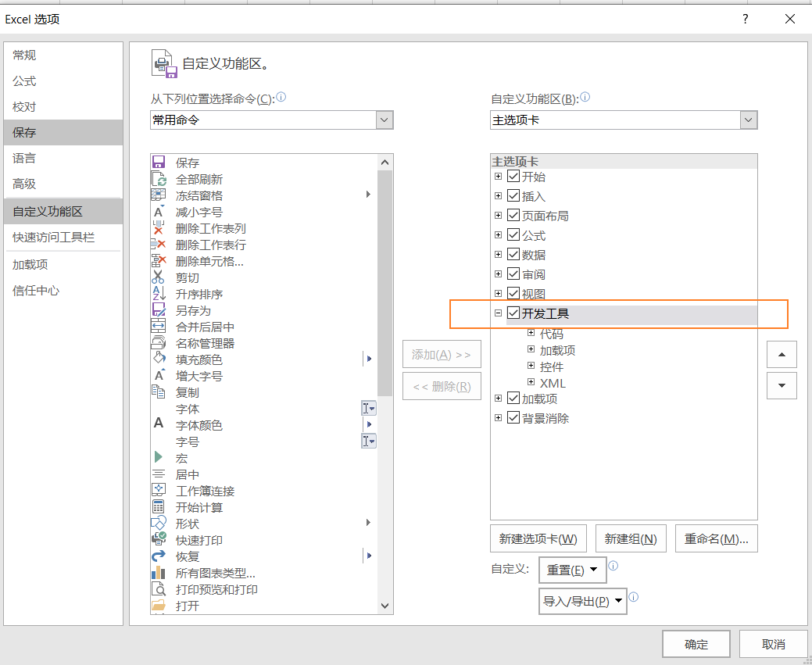Viewport: 812px width, 665px height.
Task: Click the 打开 folder icon
Action: pos(159,606)
